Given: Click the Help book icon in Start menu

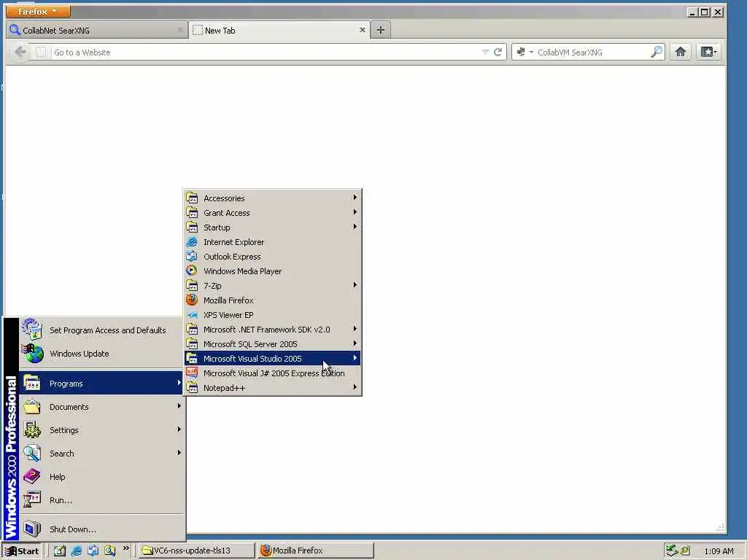Looking at the screenshot, I should (32, 476).
